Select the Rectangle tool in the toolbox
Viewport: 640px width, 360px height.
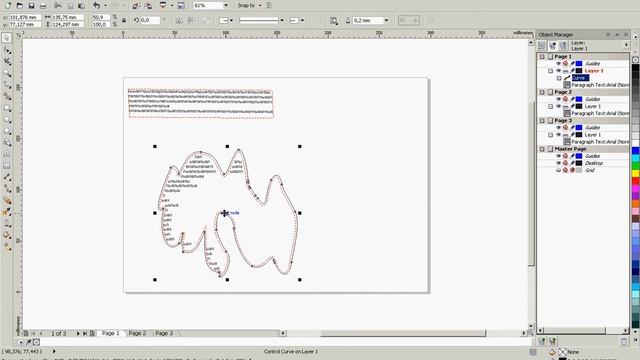[x=7, y=108]
